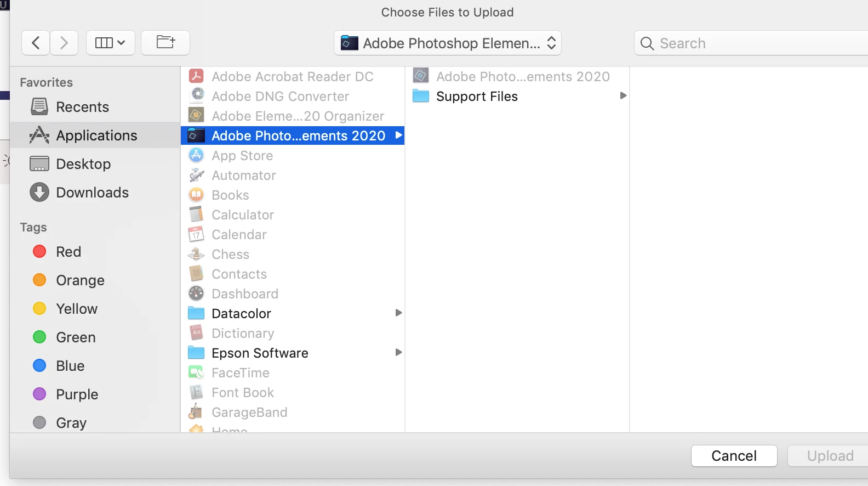Click the Contacts app icon
Viewport: 868px width, 486px height.
(x=196, y=273)
